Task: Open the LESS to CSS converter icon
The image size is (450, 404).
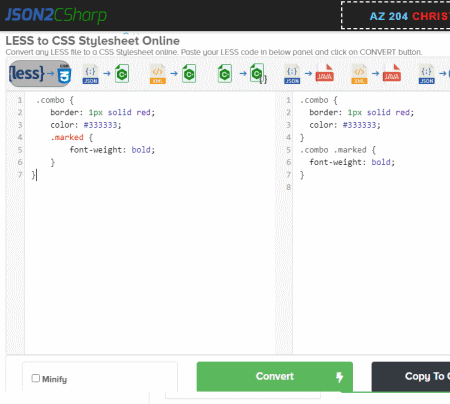Action: 40,74
